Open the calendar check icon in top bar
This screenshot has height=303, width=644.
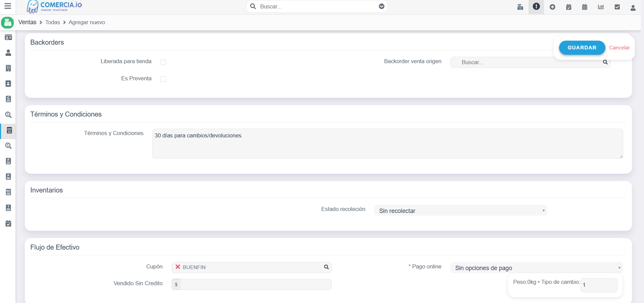click(568, 7)
